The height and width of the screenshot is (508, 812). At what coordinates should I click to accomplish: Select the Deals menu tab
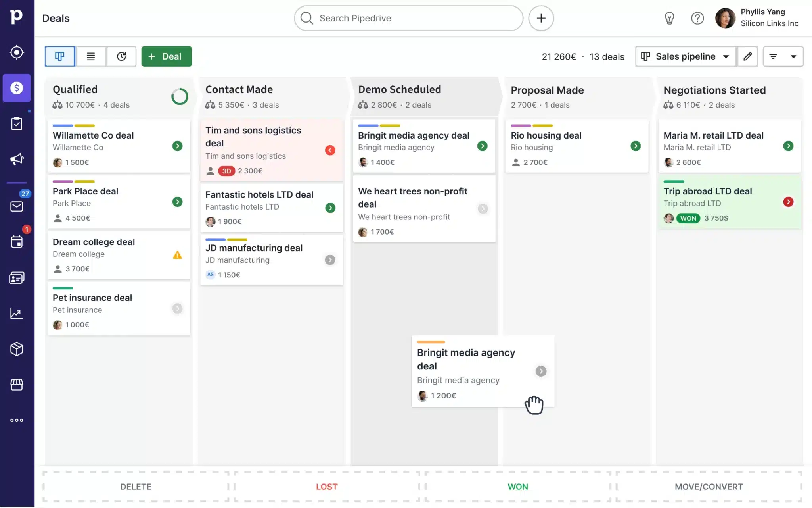click(x=16, y=88)
